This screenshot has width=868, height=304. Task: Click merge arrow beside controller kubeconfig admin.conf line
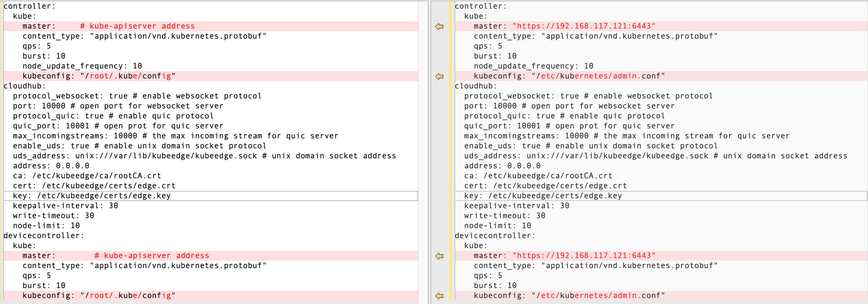tap(439, 76)
